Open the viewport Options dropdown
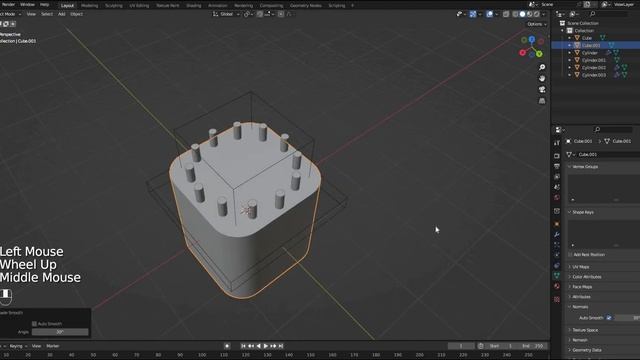The height and width of the screenshot is (360, 640). pos(536,24)
